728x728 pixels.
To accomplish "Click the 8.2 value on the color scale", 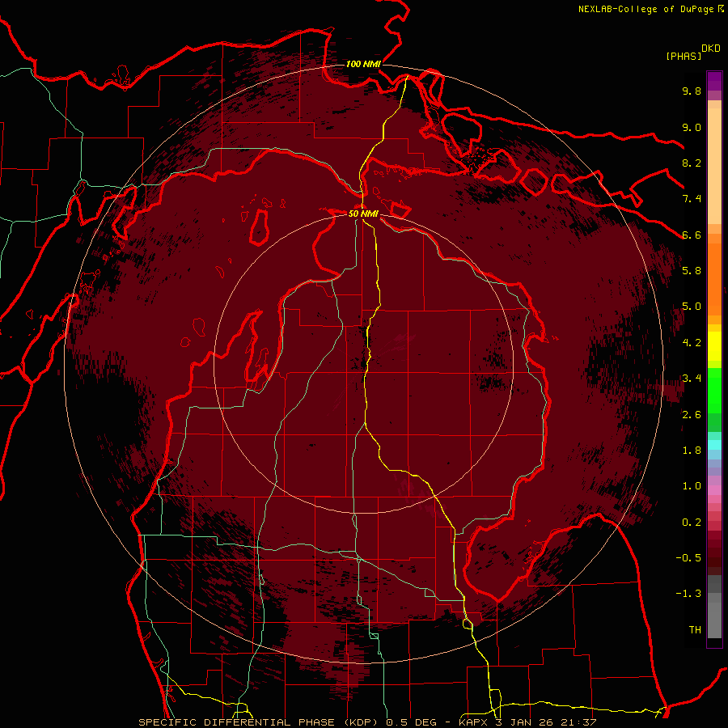I will click(692, 163).
